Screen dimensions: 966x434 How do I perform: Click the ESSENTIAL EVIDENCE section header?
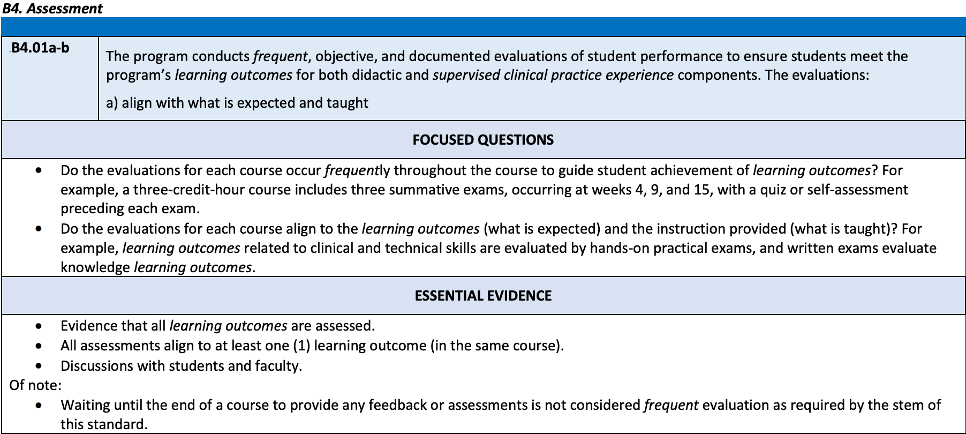coord(483,295)
